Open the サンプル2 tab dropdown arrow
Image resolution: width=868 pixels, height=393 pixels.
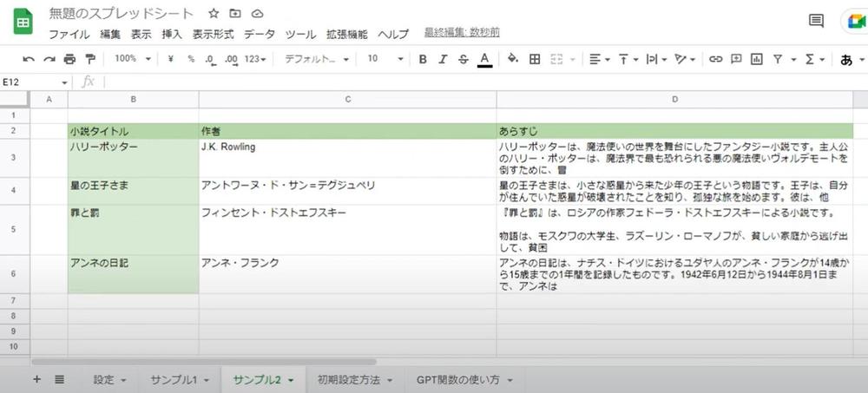[290, 380]
